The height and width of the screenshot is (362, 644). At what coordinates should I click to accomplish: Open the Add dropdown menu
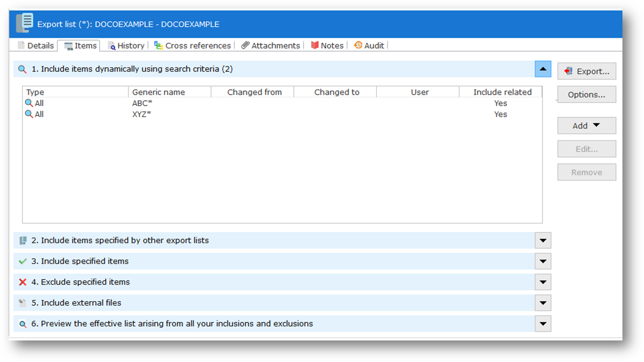click(586, 126)
